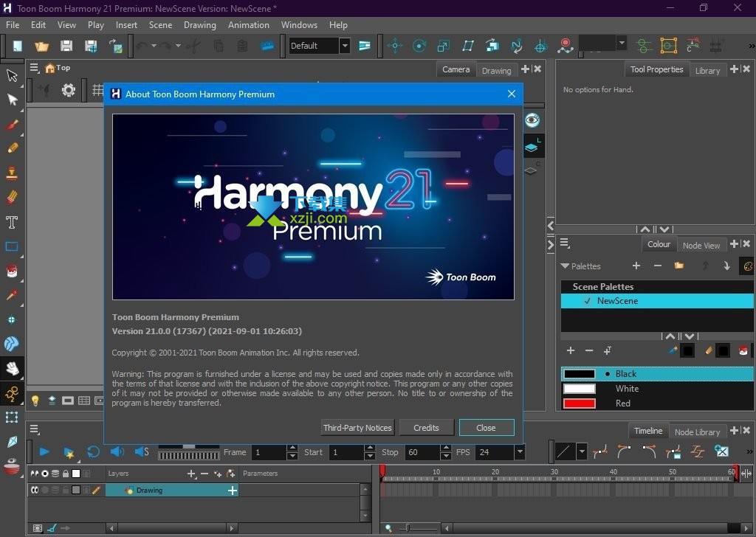Select the Text tool
756x537 pixels.
pyautogui.click(x=12, y=222)
